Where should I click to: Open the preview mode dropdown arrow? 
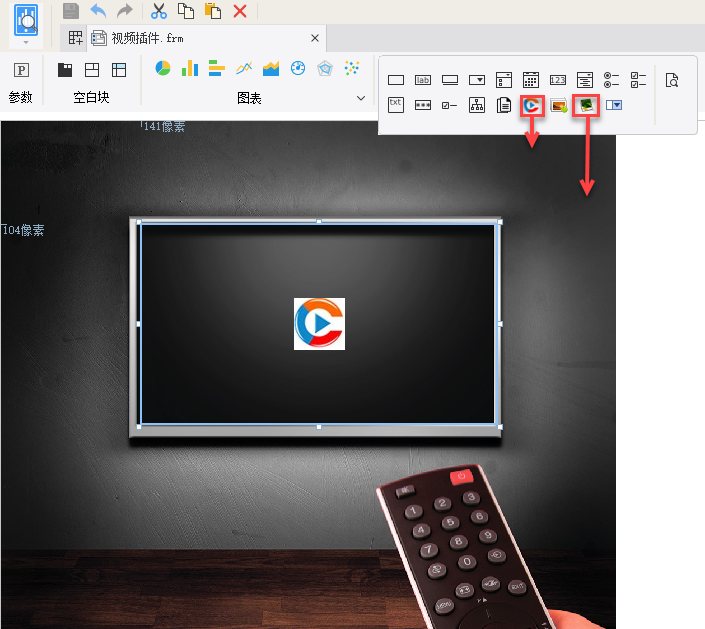26,42
